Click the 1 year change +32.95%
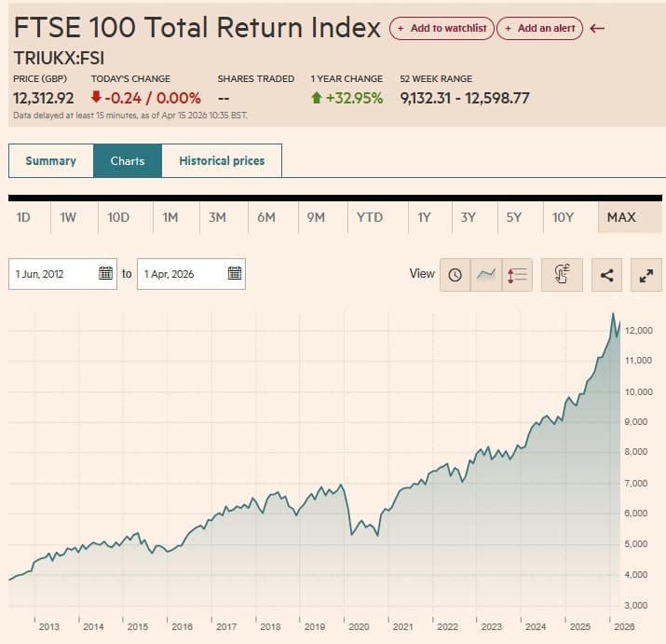The width and height of the screenshot is (666, 644). (347, 98)
